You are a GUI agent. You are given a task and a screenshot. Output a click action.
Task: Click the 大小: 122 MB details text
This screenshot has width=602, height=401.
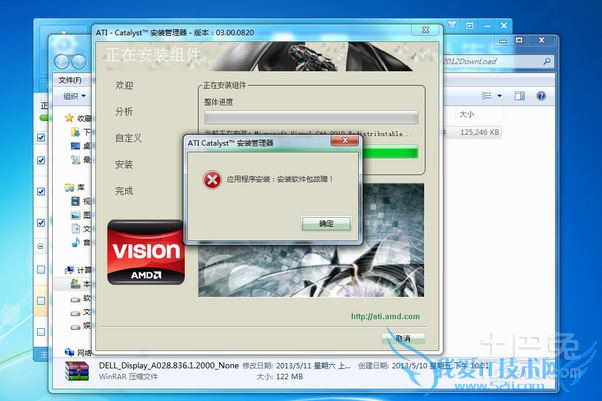pyautogui.click(x=280, y=376)
